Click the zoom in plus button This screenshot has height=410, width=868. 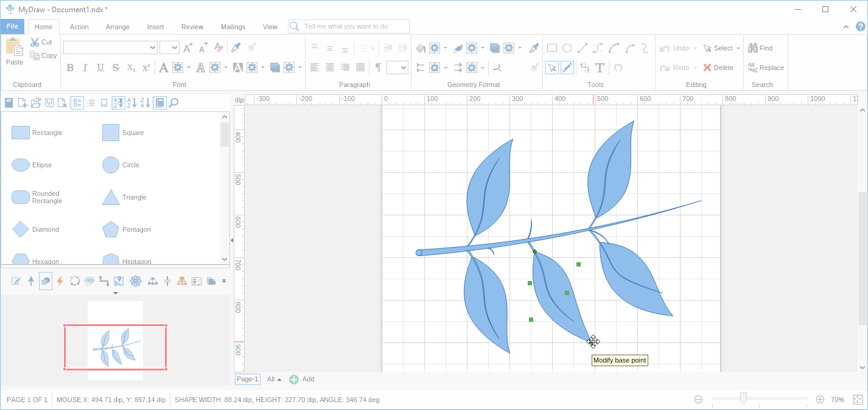(820, 399)
